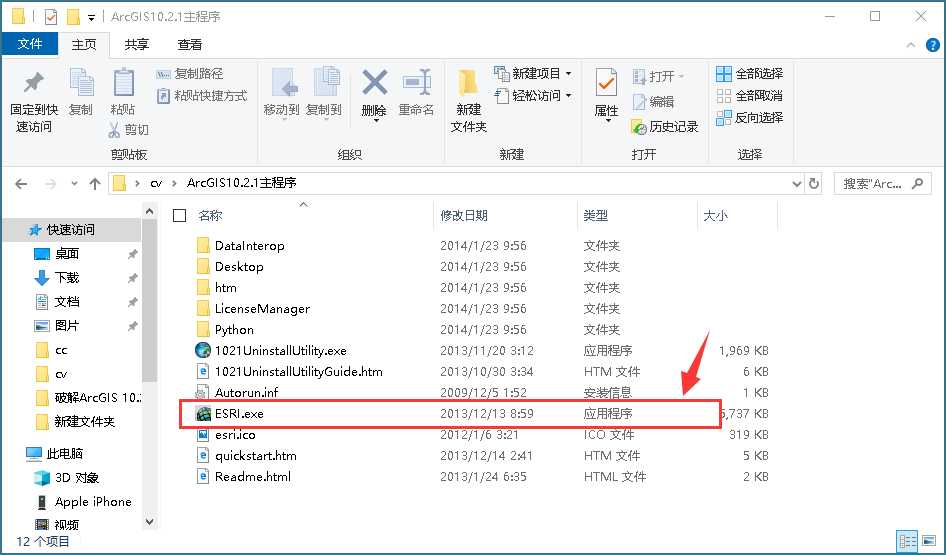Click the Paste (粘贴) ribbon icon
The width and height of the screenshot is (946, 555).
click(x=124, y=83)
